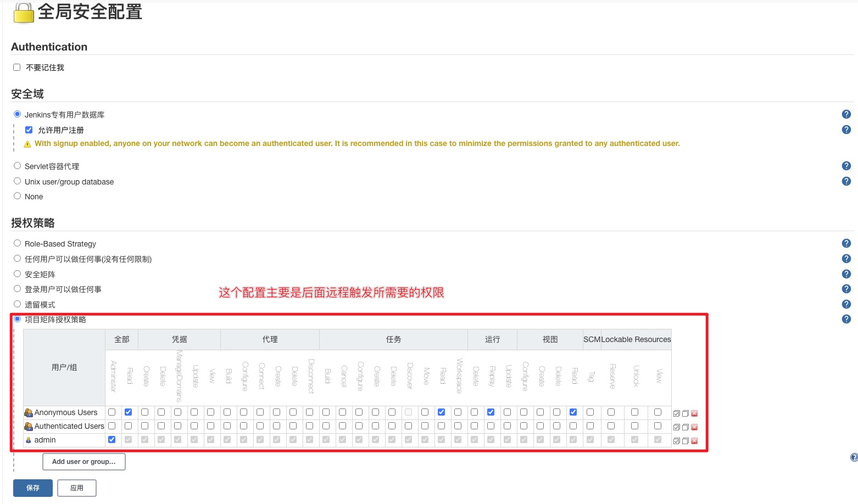Click the 代理 column group header

270,339
